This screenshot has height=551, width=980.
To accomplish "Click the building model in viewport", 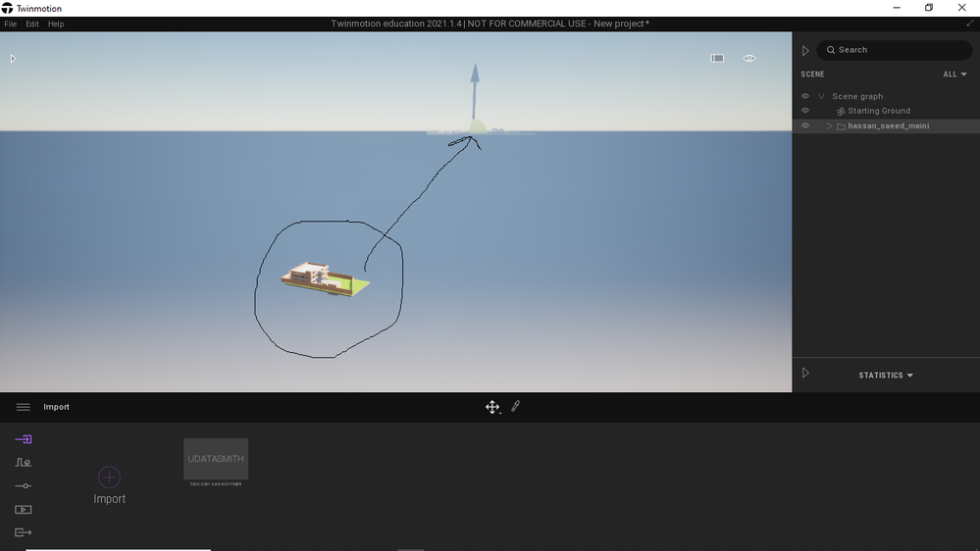I will point(325,278).
